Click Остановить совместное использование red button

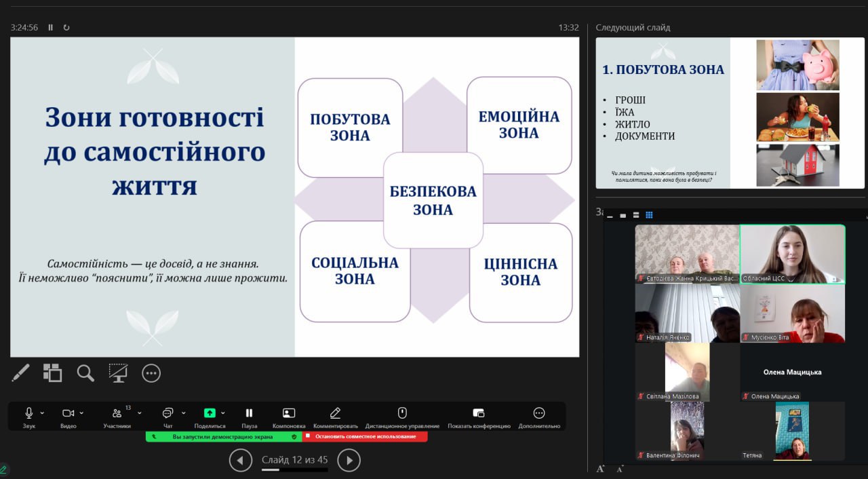(x=365, y=436)
